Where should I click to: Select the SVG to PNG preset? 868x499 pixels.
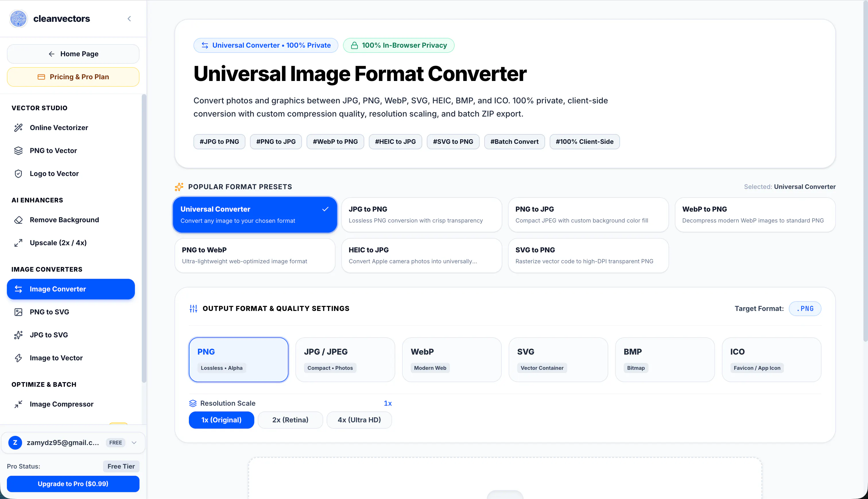pyautogui.click(x=588, y=255)
